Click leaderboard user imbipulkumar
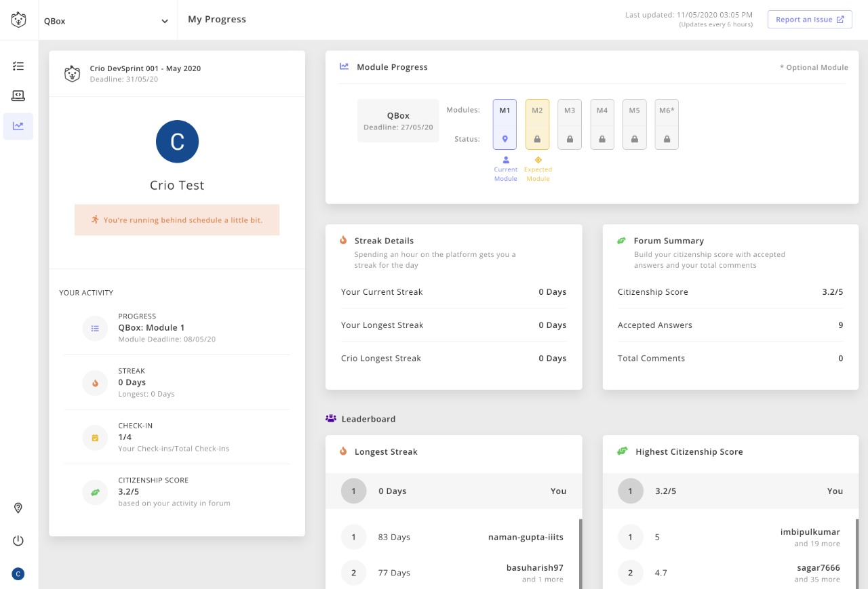This screenshot has height=589, width=868. tap(810, 532)
